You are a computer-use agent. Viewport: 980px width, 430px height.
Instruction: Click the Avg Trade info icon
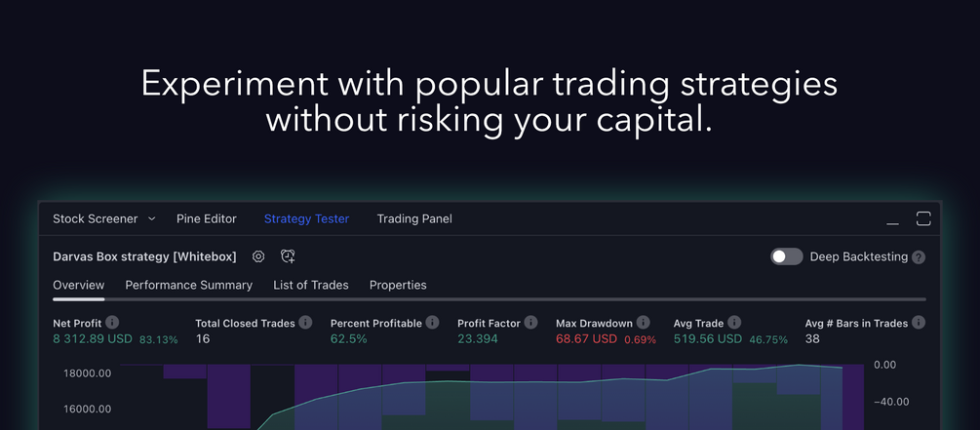tap(734, 323)
